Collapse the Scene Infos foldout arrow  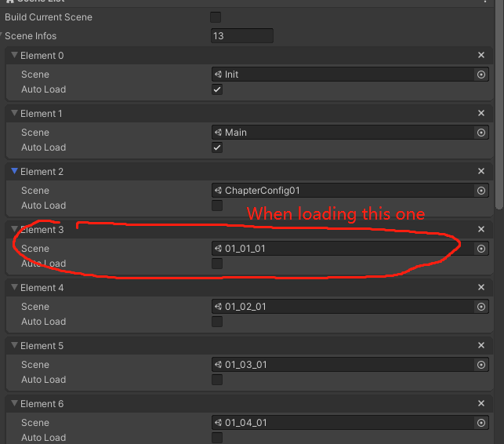click(x=2, y=34)
